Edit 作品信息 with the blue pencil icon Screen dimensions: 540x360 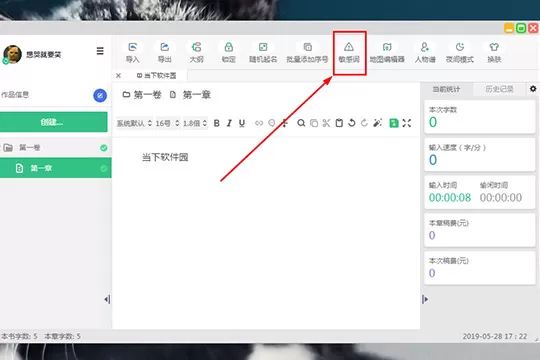100,95
